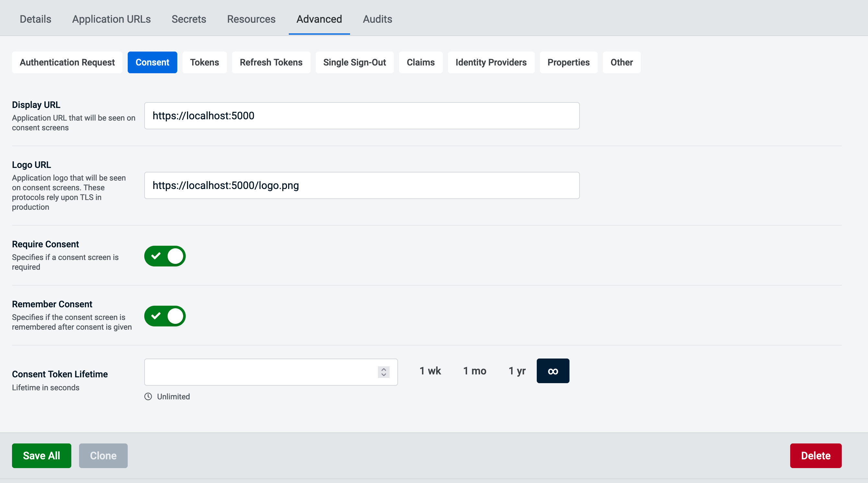Open Identity Providers settings
868x483 pixels.
[491, 62]
